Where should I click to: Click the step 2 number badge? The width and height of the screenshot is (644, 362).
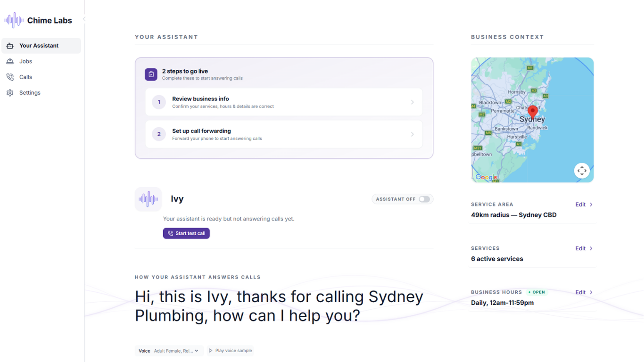[x=159, y=134]
